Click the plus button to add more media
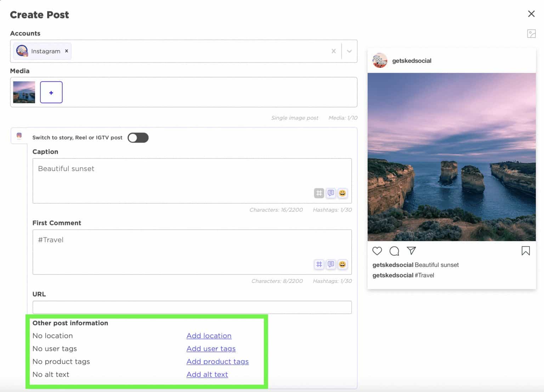Image resolution: width=544 pixels, height=392 pixels. click(x=51, y=92)
